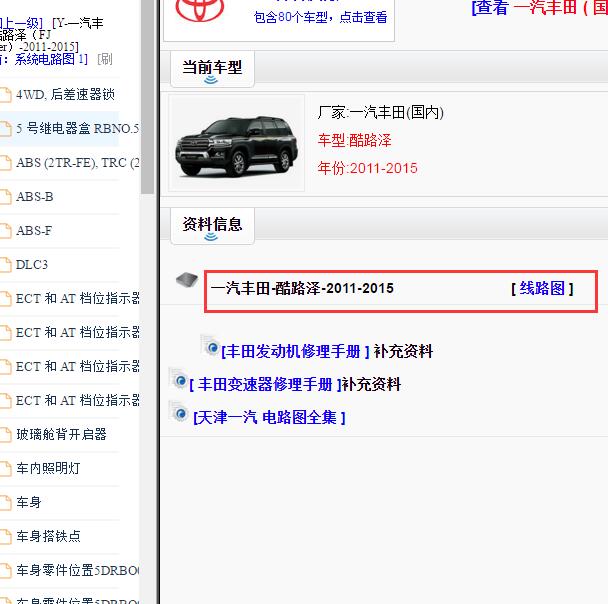Click 包含80个车型，点击查看 link
The width and height of the screenshot is (608, 604).
[x=320, y=17]
